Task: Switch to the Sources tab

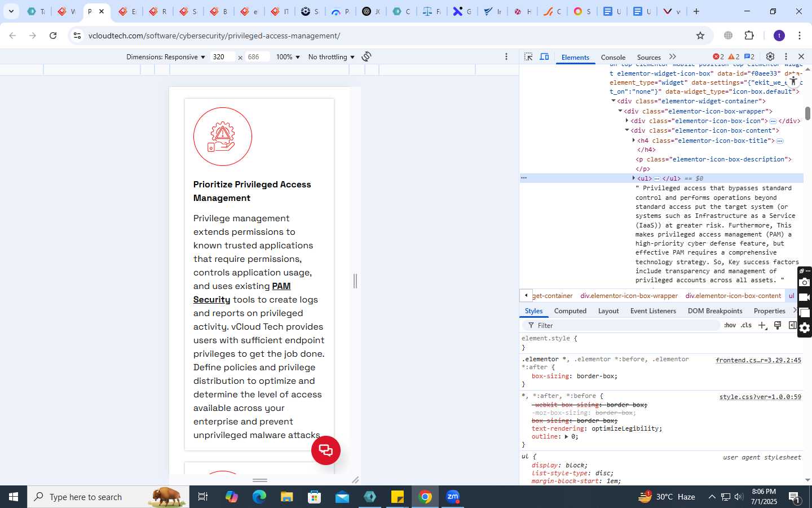Action: point(648,57)
